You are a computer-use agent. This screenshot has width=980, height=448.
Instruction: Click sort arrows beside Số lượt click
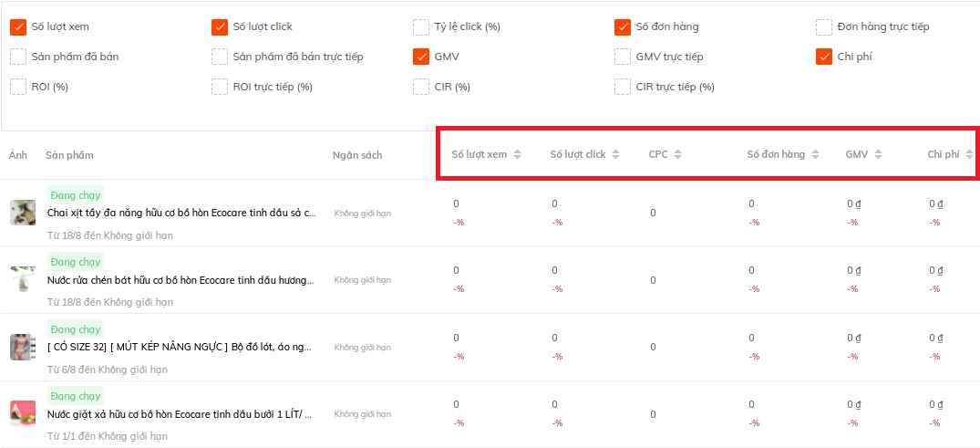(616, 154)
